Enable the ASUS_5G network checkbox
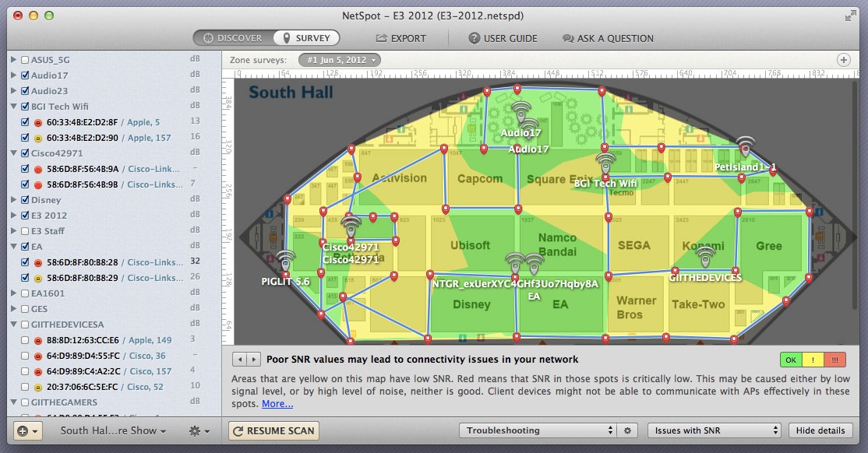The image size is (868, 453). (24, 60)
